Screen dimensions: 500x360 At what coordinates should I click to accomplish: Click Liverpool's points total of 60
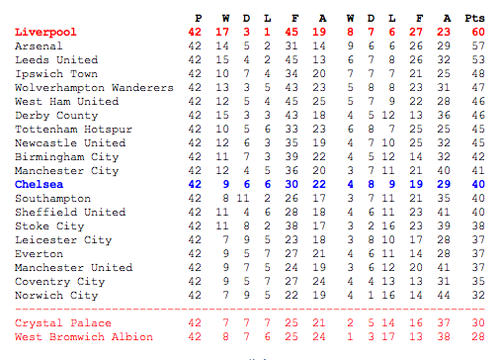pos(478,32)
